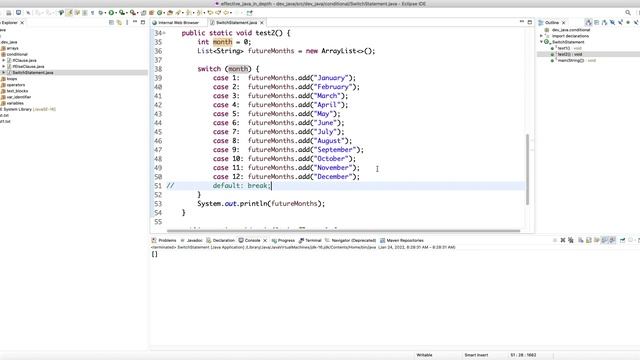Close the SwitchStatement.java editor tab
Viewport: 640px width, 360px height.
pyautogui.click(x=262, y=22)
